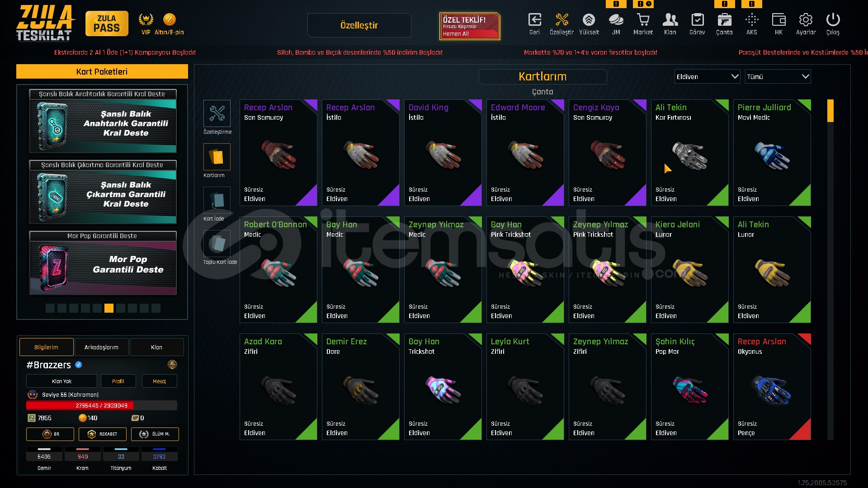This screenshot has width=868, height=488.
Task: Click the Profil button
Action: (118, 381)
